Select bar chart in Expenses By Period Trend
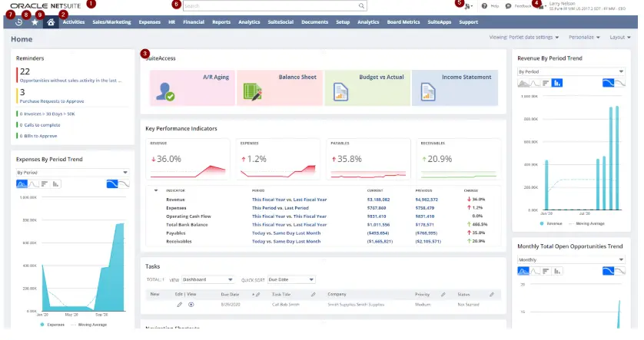Image resolution: width=644 pixels, height=340 pixels. (x=45, y=183)
